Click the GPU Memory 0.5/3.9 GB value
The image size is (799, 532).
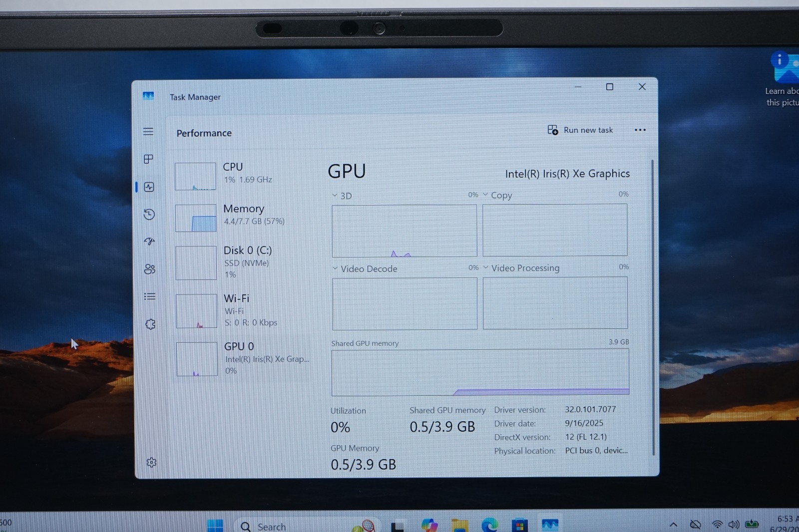tap(364, 465)
